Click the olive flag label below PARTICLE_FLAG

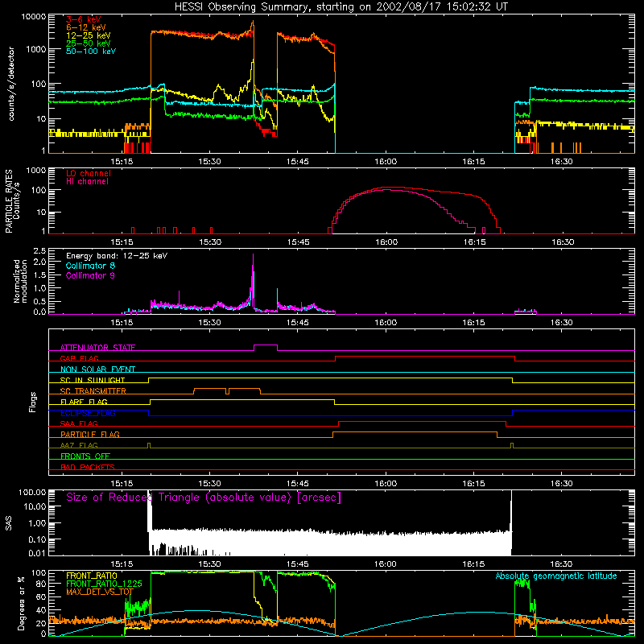pos(79,445)
